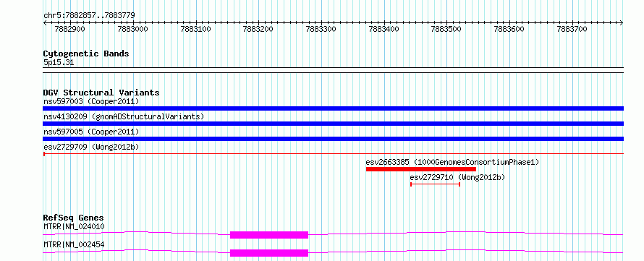Click the MTRR|NM_002454 gene label
Viewport: 644px width, 261px height.
[74, 244]
